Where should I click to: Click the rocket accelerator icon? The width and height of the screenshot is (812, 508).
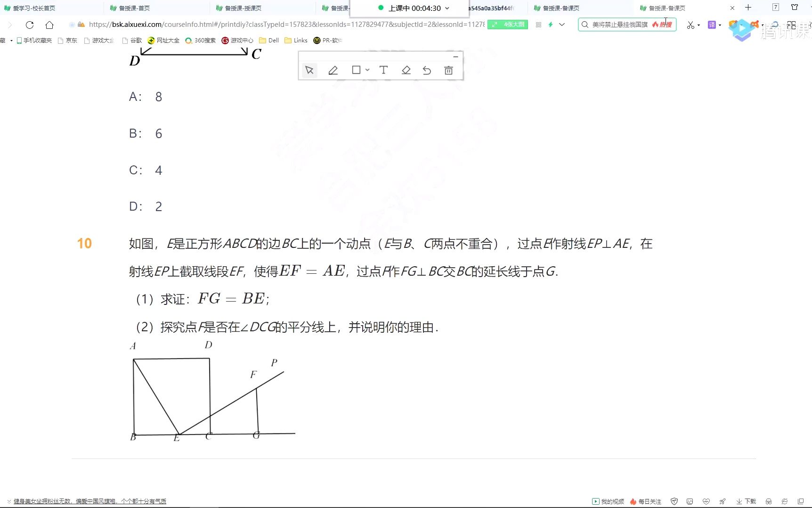(722, 501)
